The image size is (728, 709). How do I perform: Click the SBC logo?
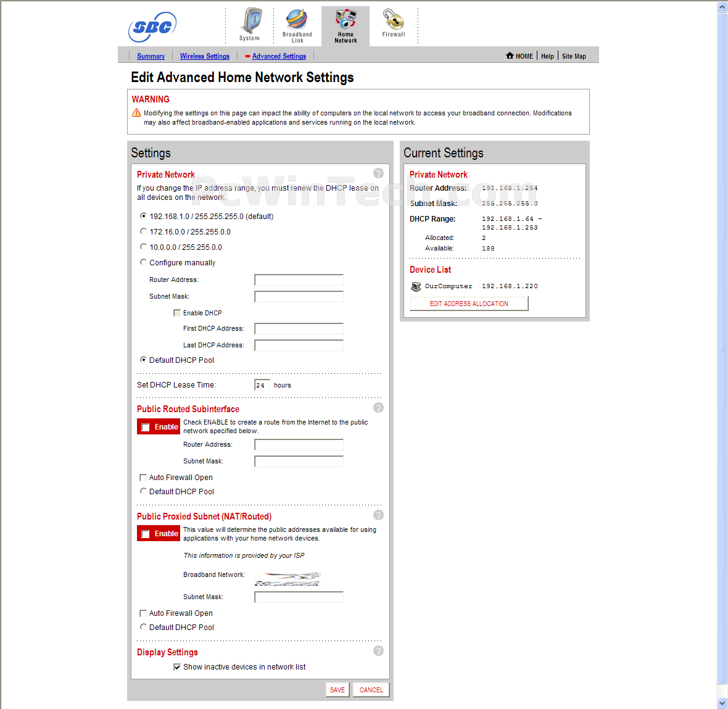tap(152, 27)
